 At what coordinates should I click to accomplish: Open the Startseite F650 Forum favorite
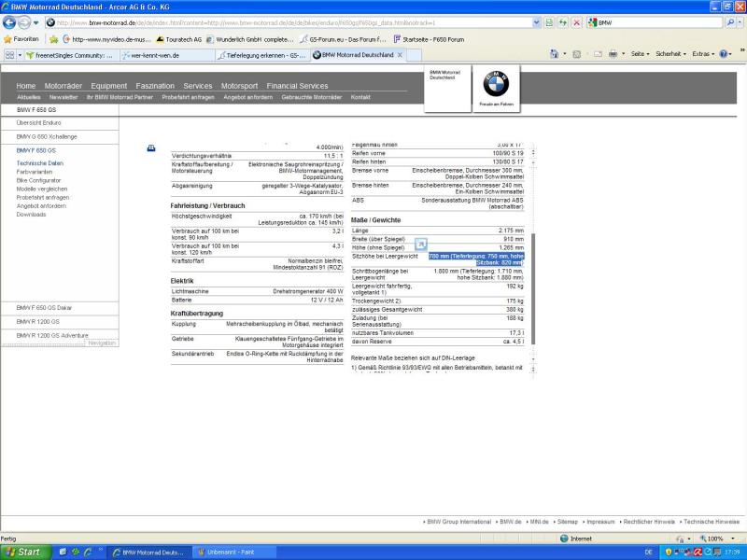429,39
